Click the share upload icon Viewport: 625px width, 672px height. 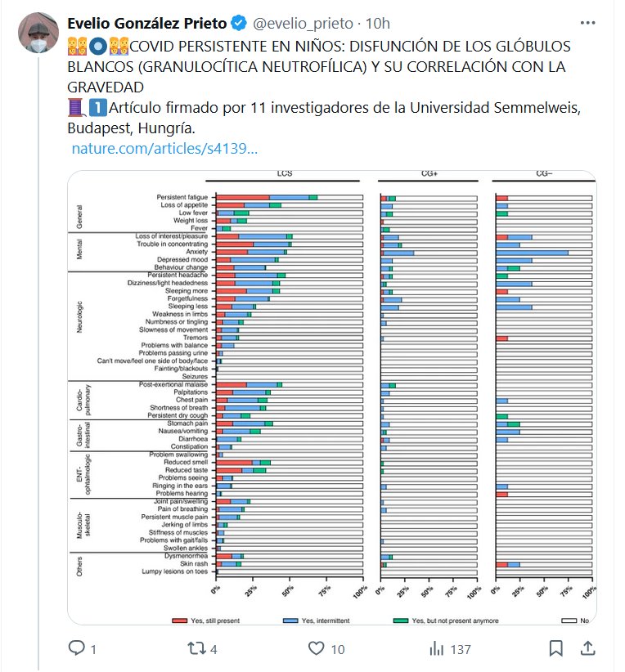tap(587, 649)
